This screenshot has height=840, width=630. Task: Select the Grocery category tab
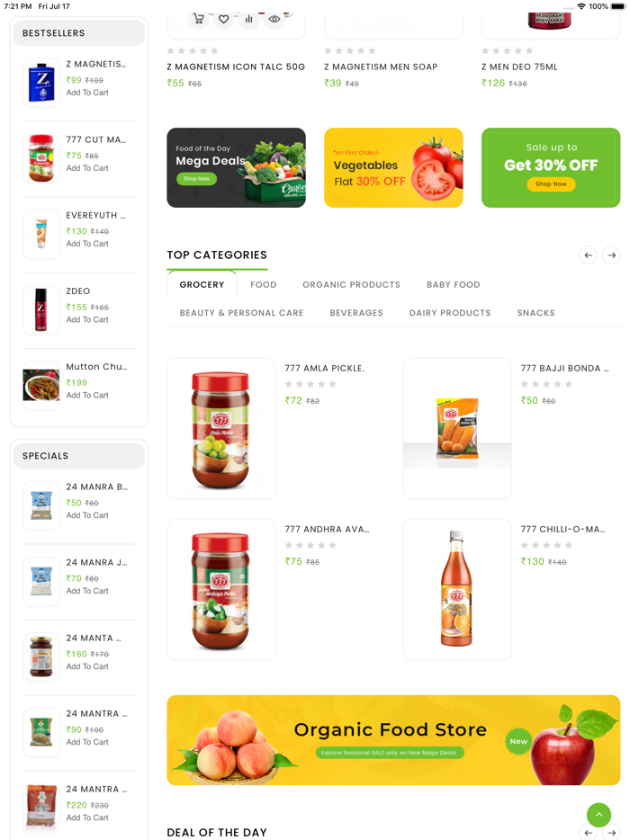[202, 284]
